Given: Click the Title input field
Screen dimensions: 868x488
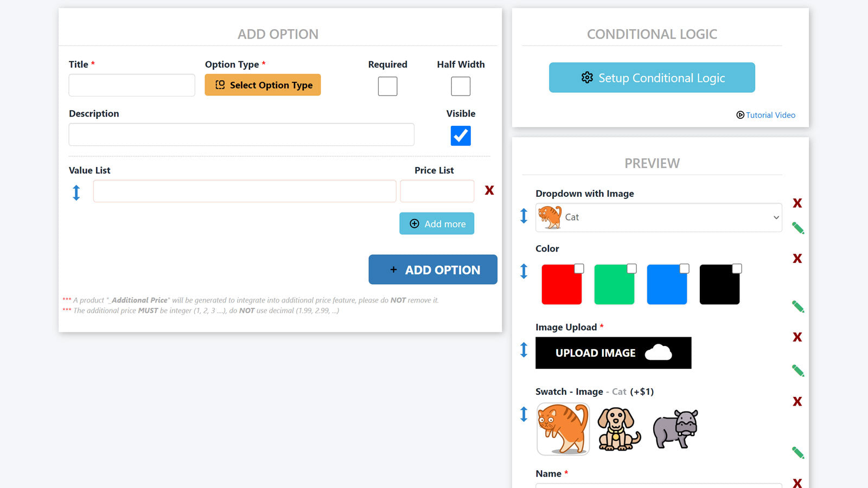Looking at the screenshot, I should [x=132, y=86].
